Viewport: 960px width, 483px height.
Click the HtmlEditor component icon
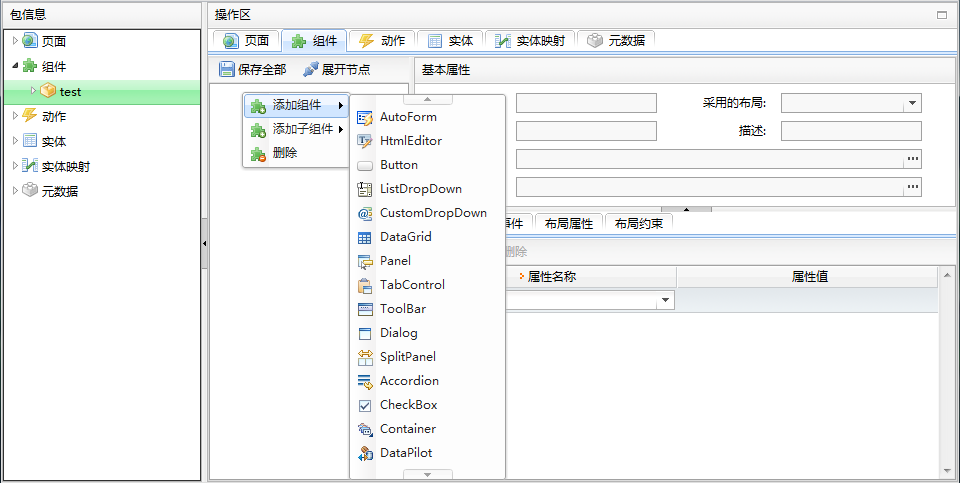tap(365, 141)
